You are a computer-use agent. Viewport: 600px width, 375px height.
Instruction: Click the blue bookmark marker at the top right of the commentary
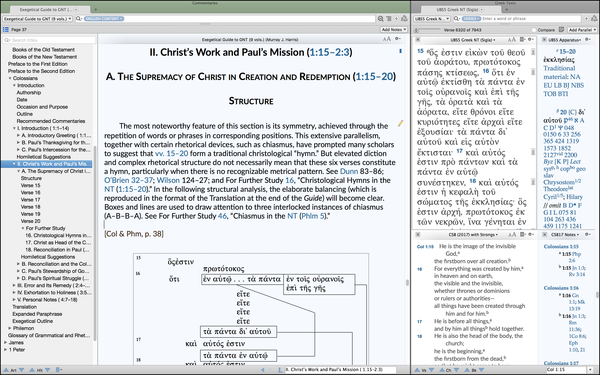pos(400,51)
